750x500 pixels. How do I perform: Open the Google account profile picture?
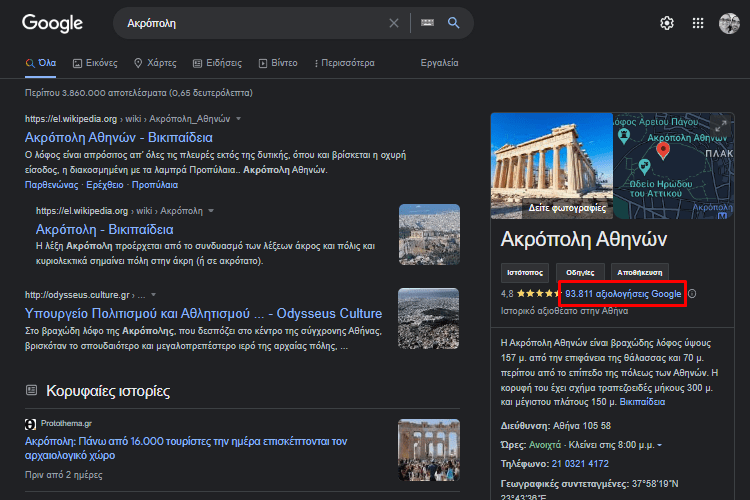pos(729,23)
